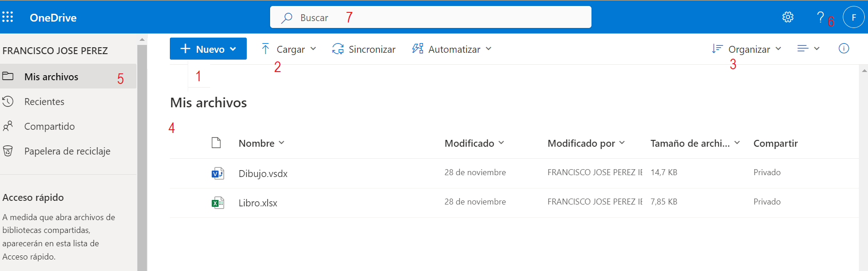This screenshot has width=868, height=271.
Task: Open the Help question mark
Action: [x=820, y=17]
